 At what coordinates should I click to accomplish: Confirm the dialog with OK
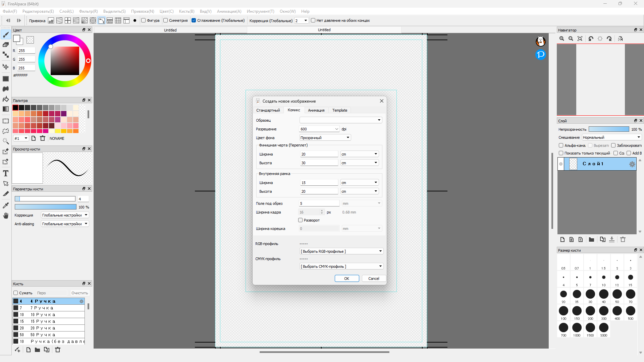coord(347,279)
